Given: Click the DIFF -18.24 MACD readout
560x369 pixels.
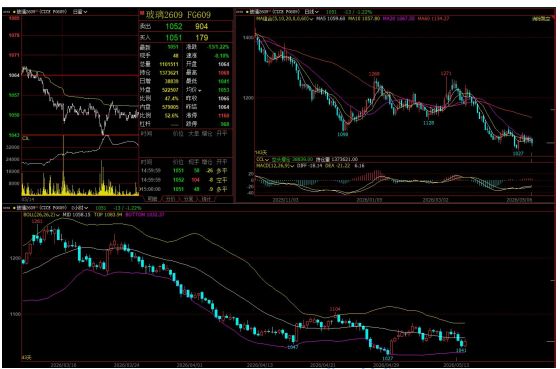Looking at the screenshot, I should [310, 166].
